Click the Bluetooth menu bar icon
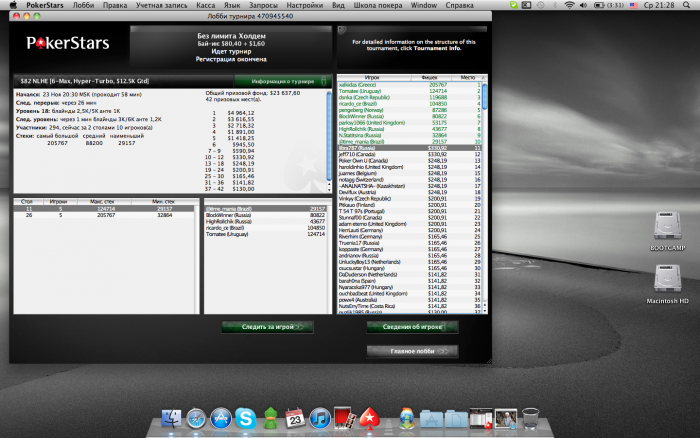 click(555, 5)
